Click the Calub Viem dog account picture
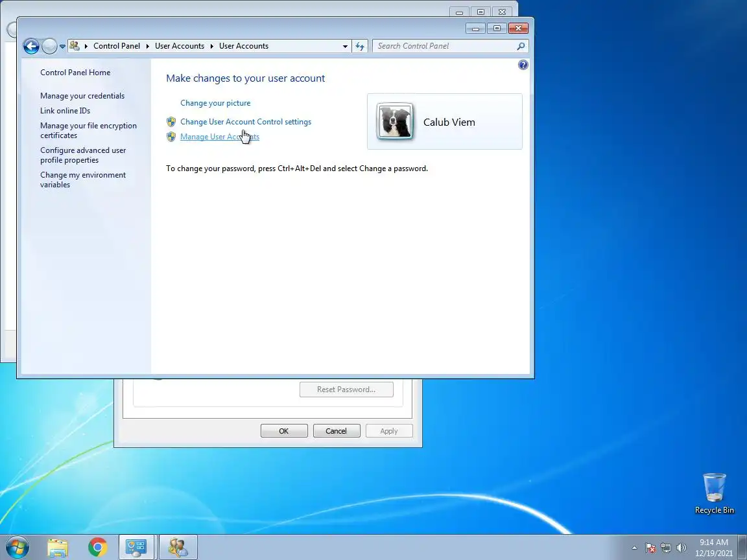This screenshot has width=747, height=560. pyautogui.click(x=395, y=121)
